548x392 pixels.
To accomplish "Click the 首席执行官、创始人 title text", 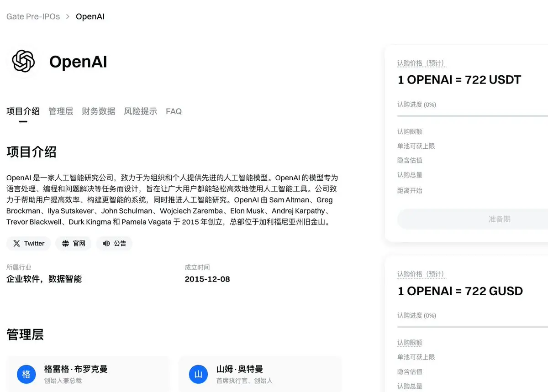I will (x=244, y=381).
